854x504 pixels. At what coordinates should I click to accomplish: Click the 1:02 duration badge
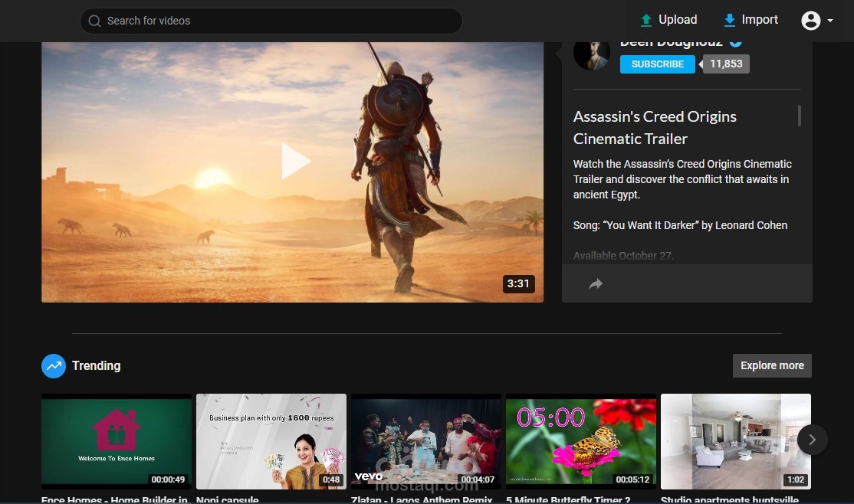click(x=795, y=479)
